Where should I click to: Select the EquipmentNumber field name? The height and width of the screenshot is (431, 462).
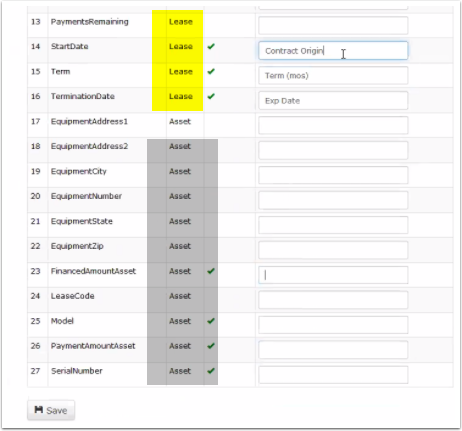tap(86, 196)
